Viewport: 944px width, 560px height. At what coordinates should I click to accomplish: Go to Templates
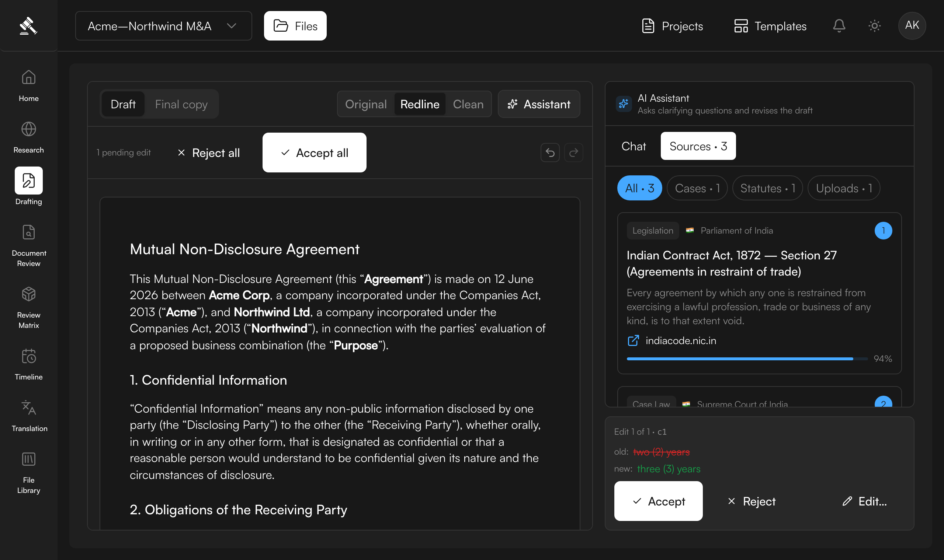coord(770,26)
